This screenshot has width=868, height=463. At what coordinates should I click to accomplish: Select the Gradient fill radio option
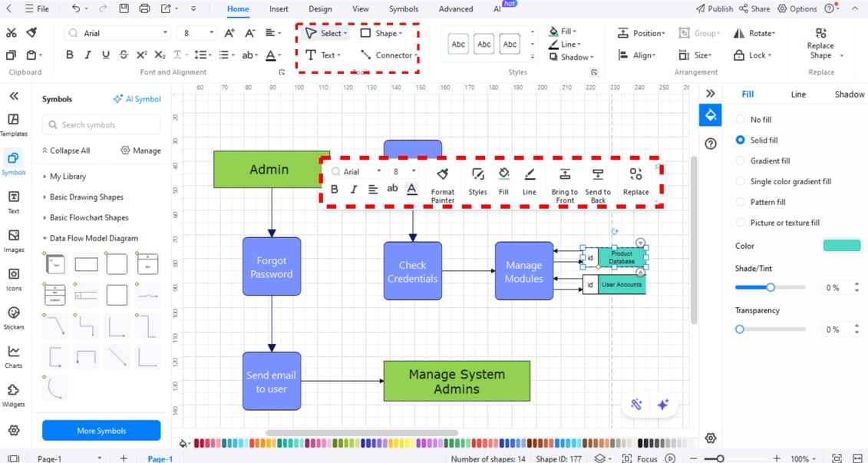click(740, 160)
